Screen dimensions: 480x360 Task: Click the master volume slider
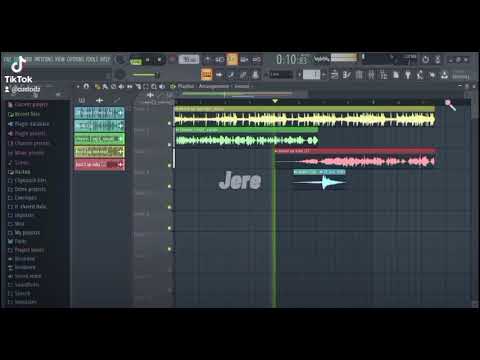(x=144, y=75)
